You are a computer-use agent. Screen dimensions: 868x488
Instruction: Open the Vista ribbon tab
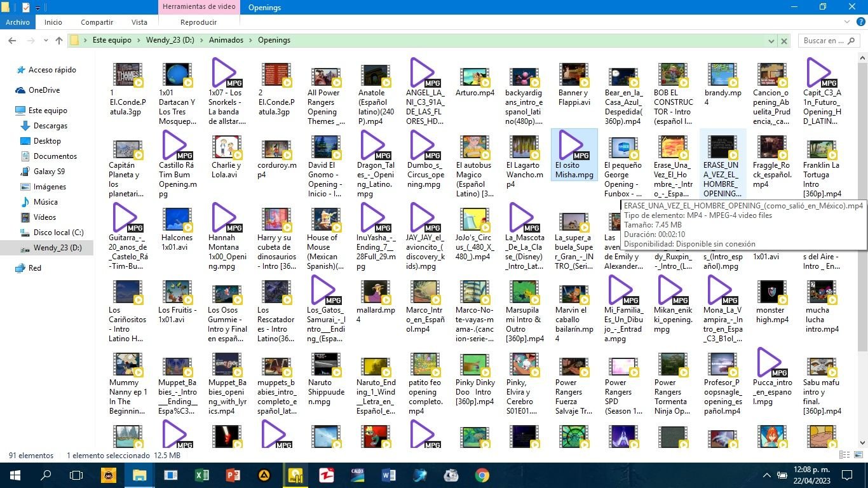[139, 22]
